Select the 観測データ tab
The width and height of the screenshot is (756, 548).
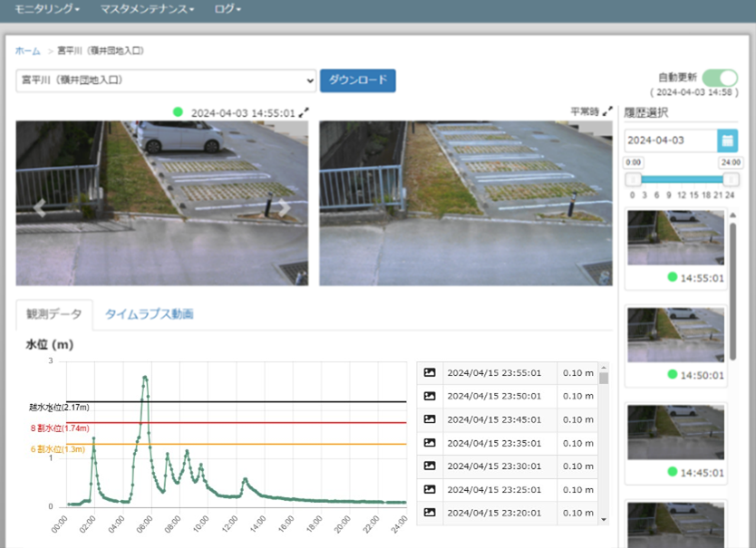pyautogui.click(x=53, y=314)
